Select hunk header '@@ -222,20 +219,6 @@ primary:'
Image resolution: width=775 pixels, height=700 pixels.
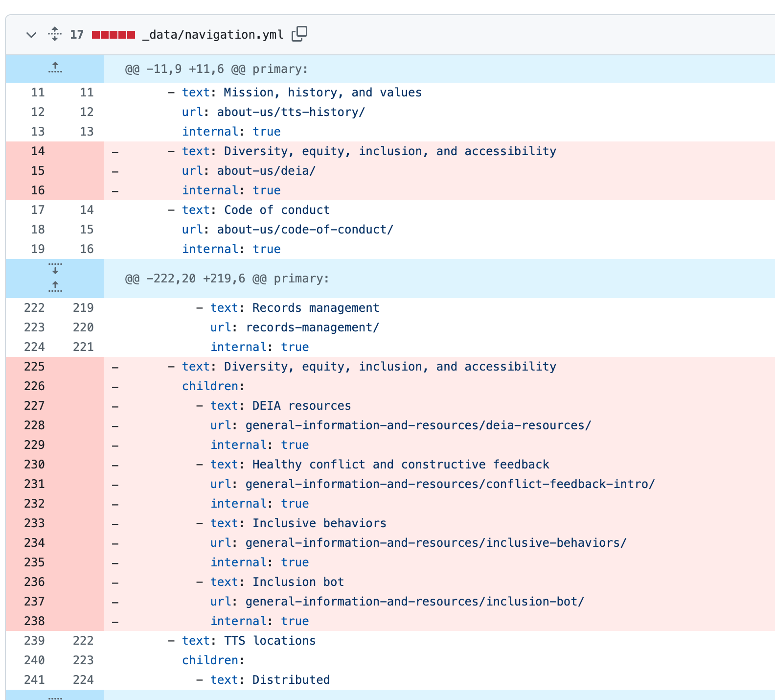pyautogui.click(x=228, y=279)
